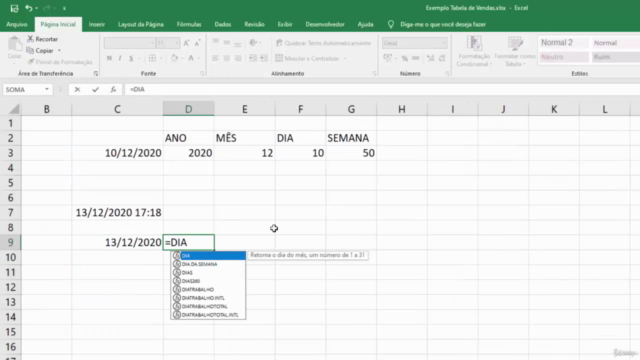Screen dimensions: 640x360
Task: Switch to the Layout da Página tab
Action: [x=141, y=24]
